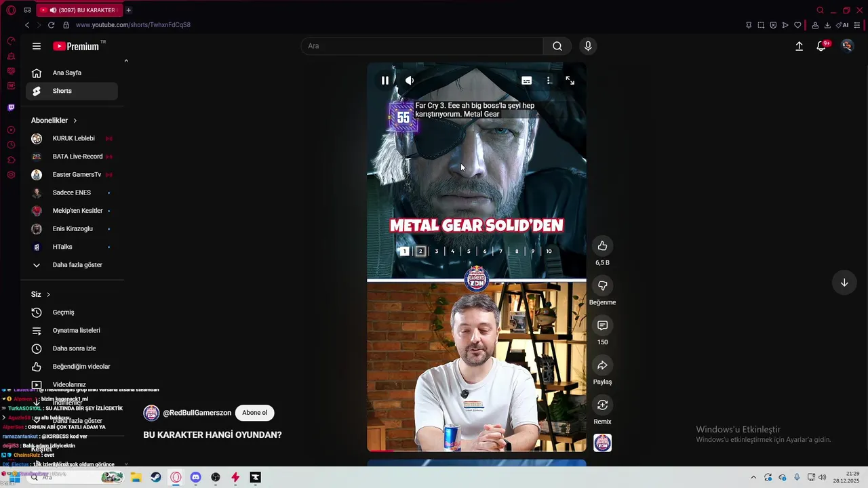Screen dimensions: 868x488
Task: Collapse sidebar with the up chevron
Action: (x=126, y=61)
